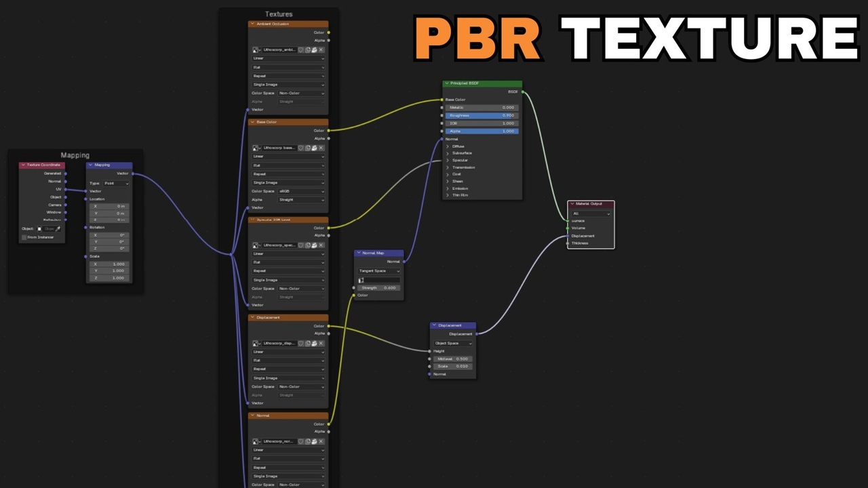This screenshot has height=488, width=868.
Task: Click the Roughness slider in Principled BSDF
Action: click(x=481, y=115)
